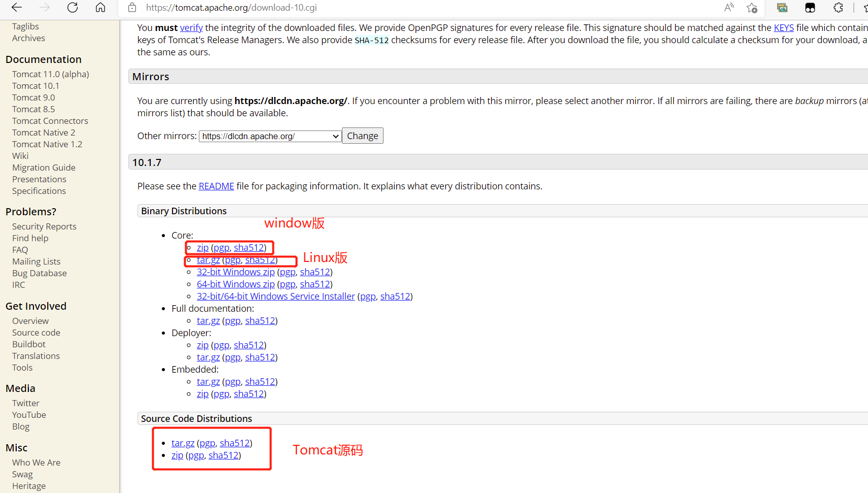Download 64-bit Windows zip
868x493 pixels.
(236, 284)
